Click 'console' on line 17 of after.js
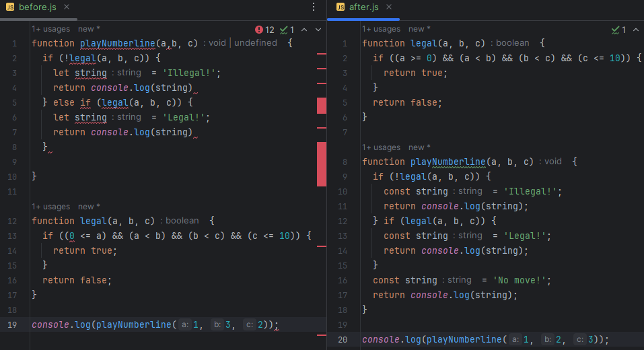The width and height of the screenshot is (644, 350). 429,295
